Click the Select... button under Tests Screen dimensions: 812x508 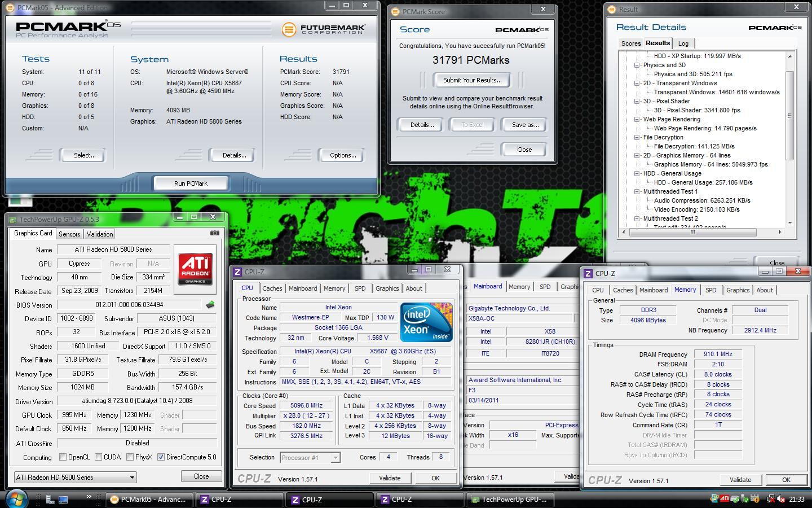[x=85, y=155]
